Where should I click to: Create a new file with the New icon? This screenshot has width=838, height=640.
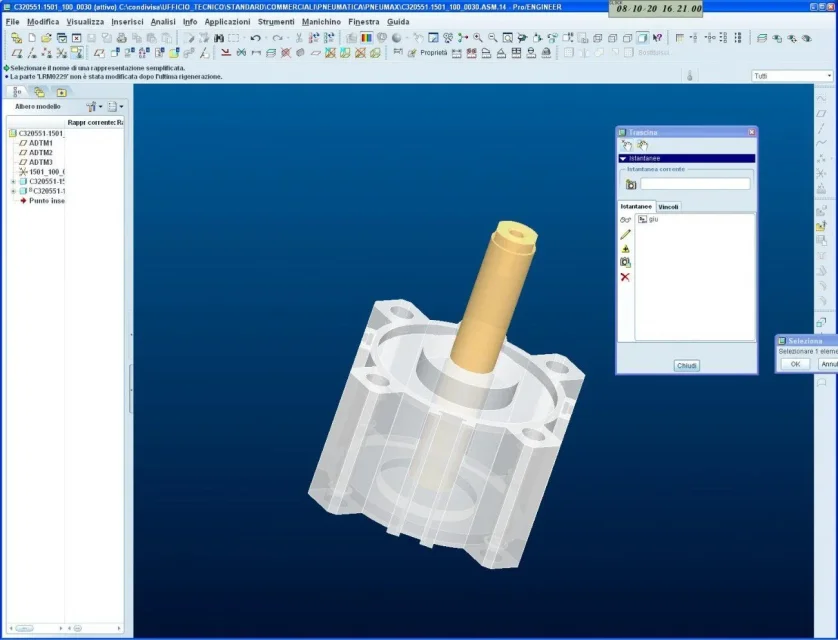32,38
